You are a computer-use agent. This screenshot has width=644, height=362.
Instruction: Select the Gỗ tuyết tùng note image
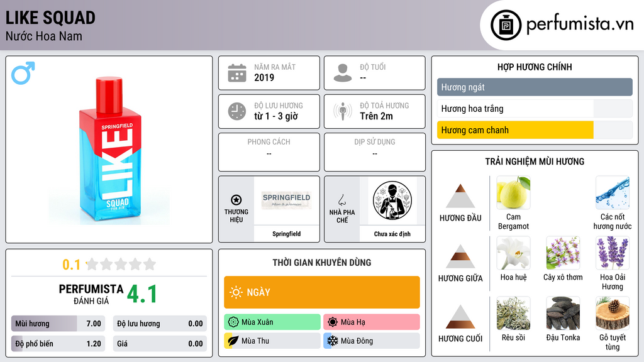pos(613,313)
